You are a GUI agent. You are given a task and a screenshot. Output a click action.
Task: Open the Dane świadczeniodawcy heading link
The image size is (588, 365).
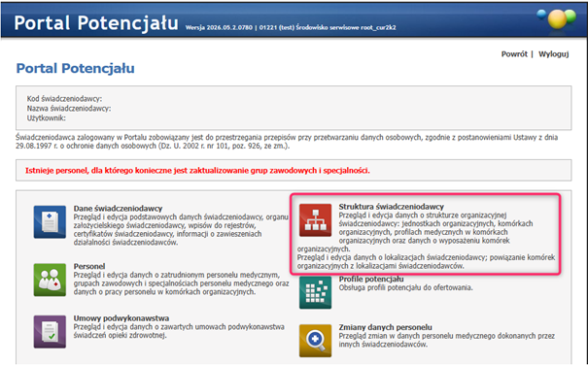pyautogui.click(x=118, y=209)
